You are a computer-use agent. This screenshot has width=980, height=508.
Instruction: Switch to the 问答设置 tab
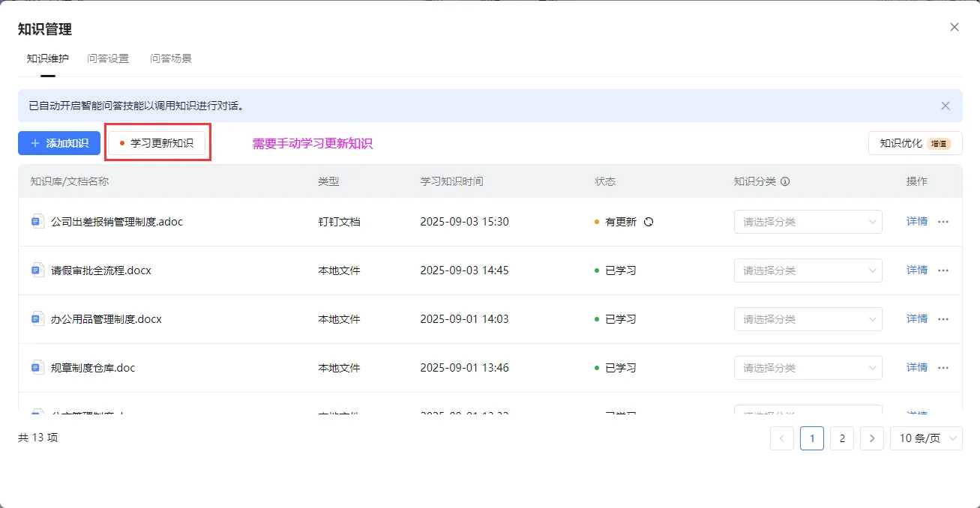click(x=108, y=58)
